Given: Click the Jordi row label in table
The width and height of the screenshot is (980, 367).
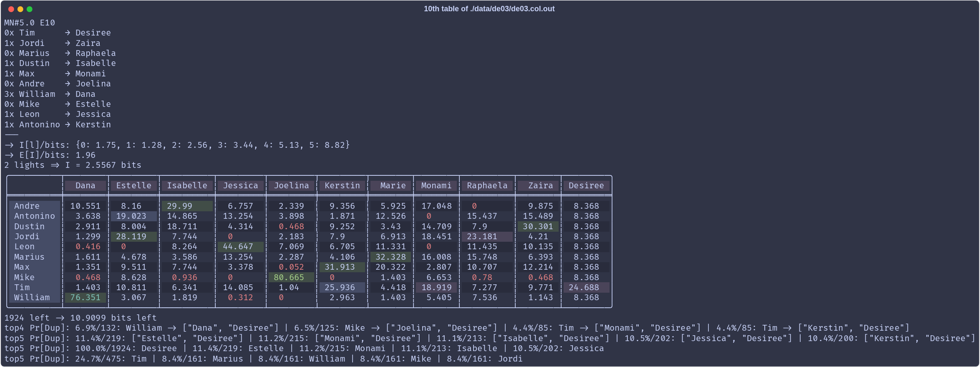Looking at the screenshot, I should pyautogui.click(x=35, y=236).
